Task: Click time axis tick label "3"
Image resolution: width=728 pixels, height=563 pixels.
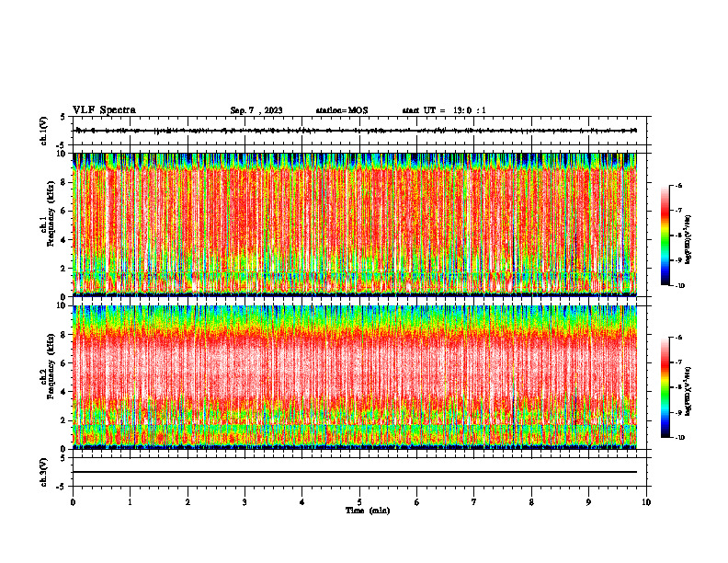Action: click(245, 502)
